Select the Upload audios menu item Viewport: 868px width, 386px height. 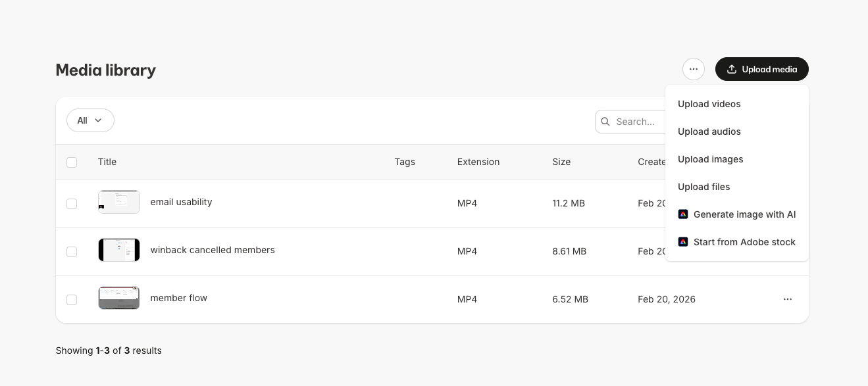[x=709, y=132]
